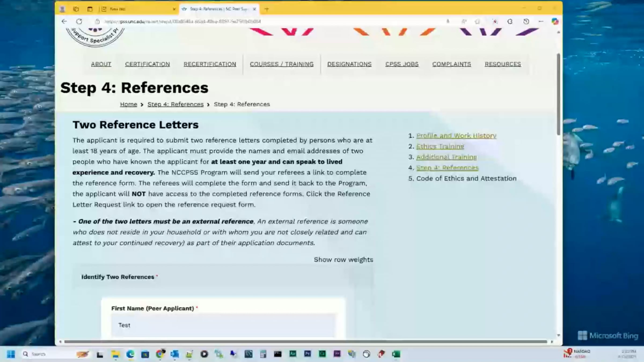Reload the page with the refresh icon
644x362 pixels.
tap(79, 21)
